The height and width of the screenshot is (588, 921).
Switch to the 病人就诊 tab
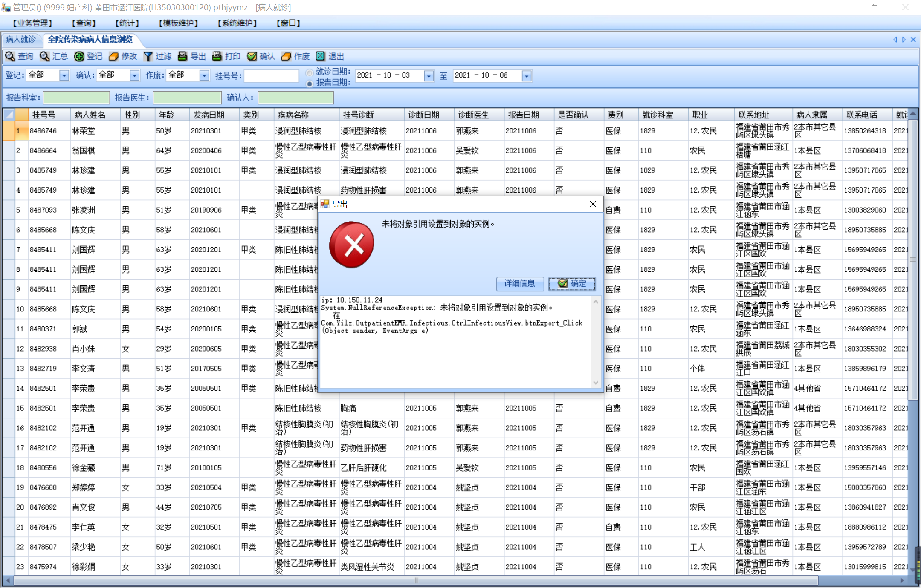click(20, 40)
